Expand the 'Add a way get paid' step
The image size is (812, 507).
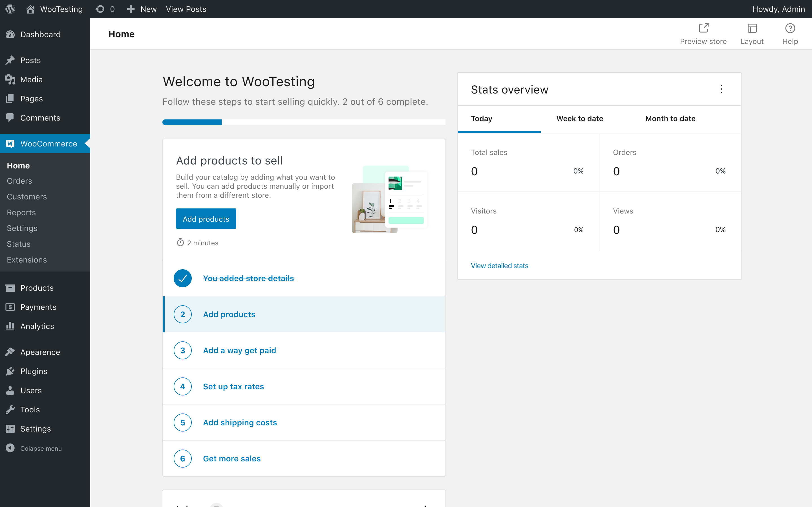coord(239,350)
